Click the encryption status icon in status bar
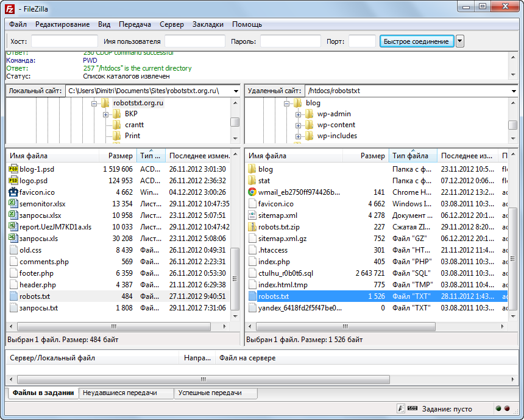 pos(401,408)
